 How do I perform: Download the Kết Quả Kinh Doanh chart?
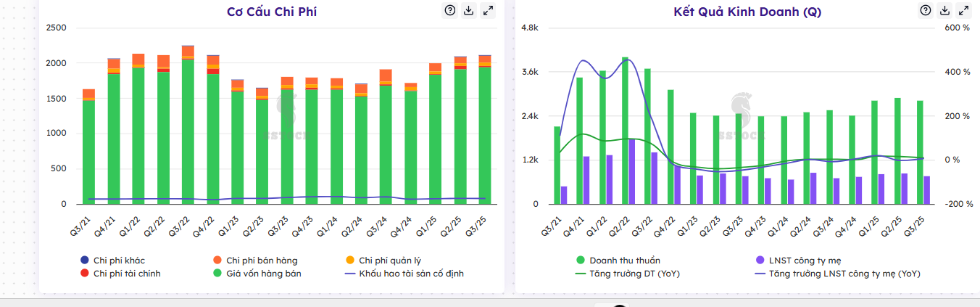(x=944, y=10)
